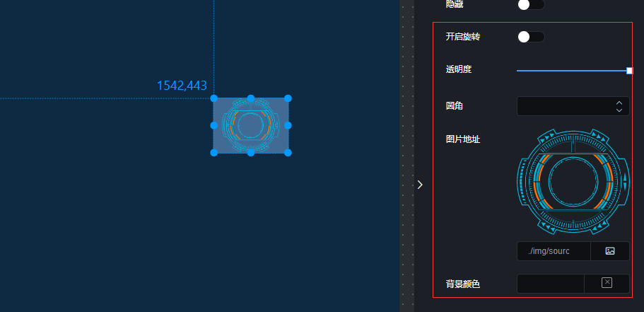
Task: Select the image component on the canvas
Action: coord(250,125)
